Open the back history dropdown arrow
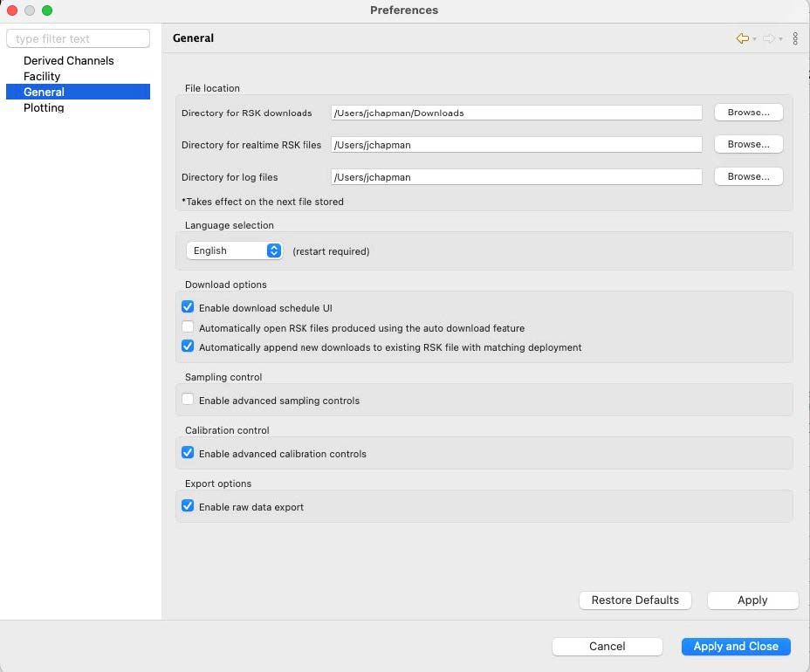The height and width of the screenshot is (672, 810). tap(754, 39)
